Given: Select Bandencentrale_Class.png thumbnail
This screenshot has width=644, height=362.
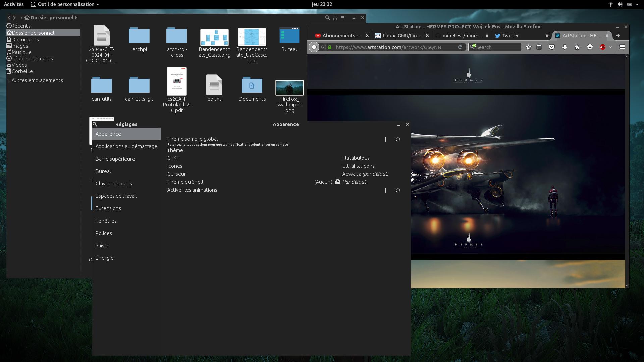Looking at the screenshot, I should click(214, 37).
